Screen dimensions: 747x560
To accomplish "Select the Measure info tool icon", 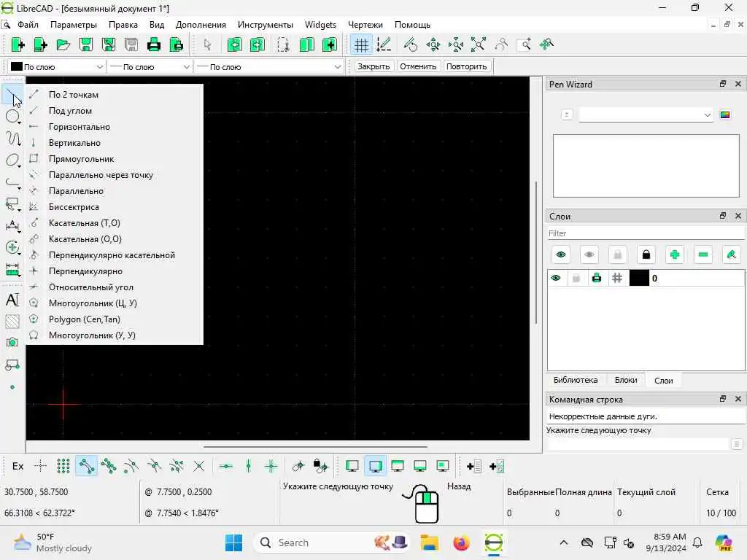I will [12, 270].
